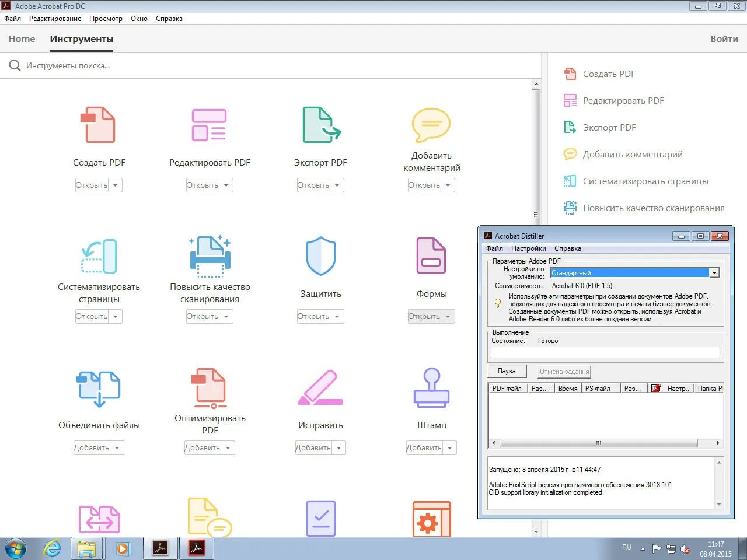Expand the Стандартный settings dropdown in Distiller
Image resolution: width=747 pixels, height=560 pixels.
tap(714, 272)
